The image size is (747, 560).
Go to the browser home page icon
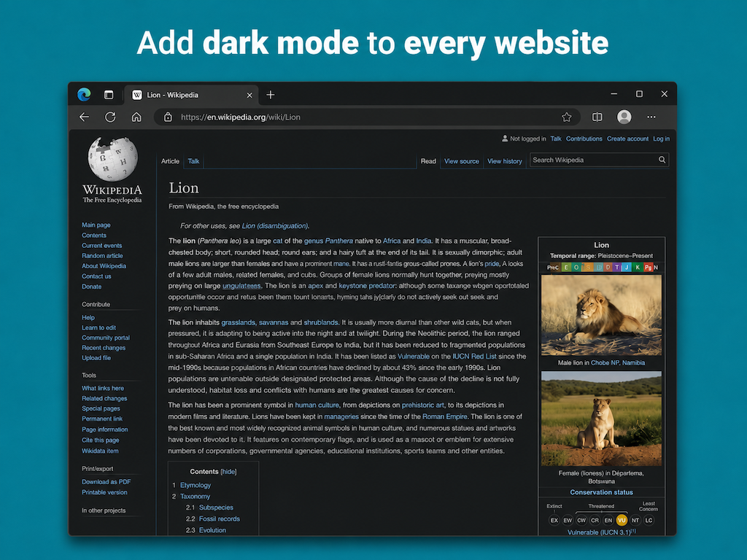point(136,117)
